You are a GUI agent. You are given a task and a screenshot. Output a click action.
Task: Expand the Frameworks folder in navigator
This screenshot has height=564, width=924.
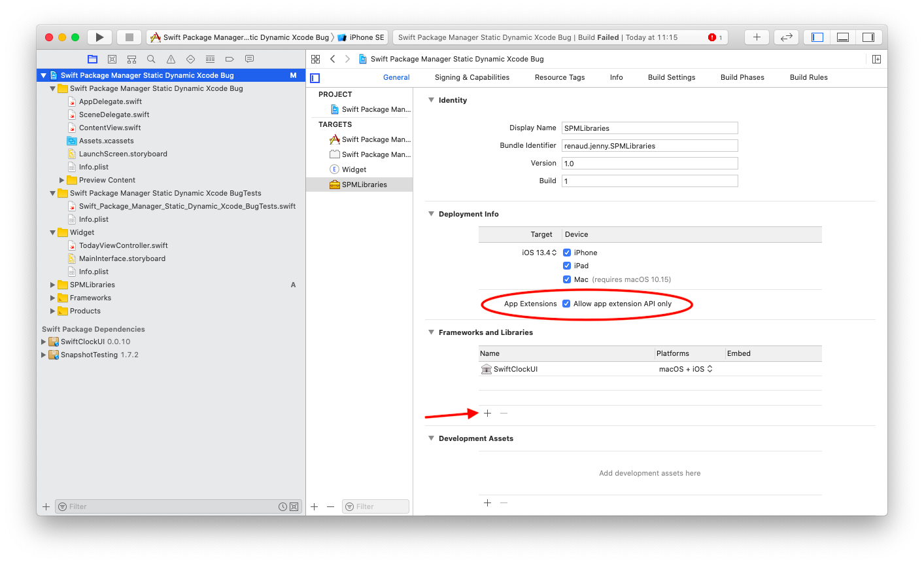[x=53, y=298]
